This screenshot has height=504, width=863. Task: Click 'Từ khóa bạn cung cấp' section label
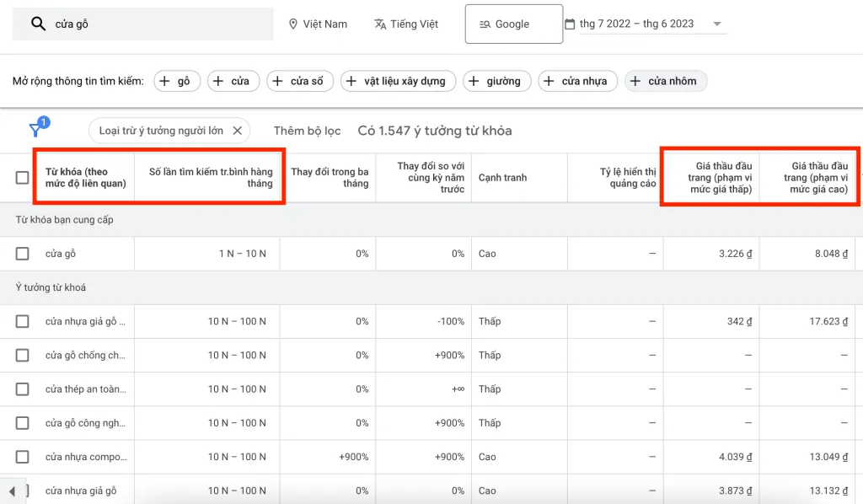coord(64,219)
